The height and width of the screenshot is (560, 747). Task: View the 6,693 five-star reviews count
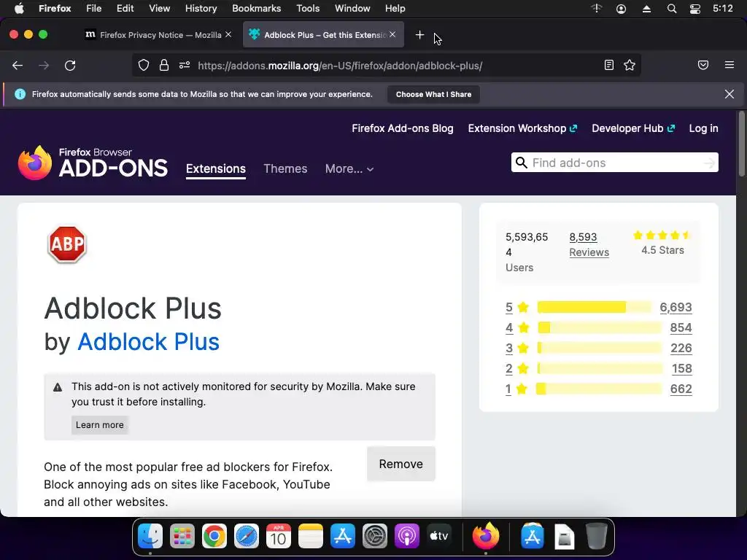pos(676,307)
